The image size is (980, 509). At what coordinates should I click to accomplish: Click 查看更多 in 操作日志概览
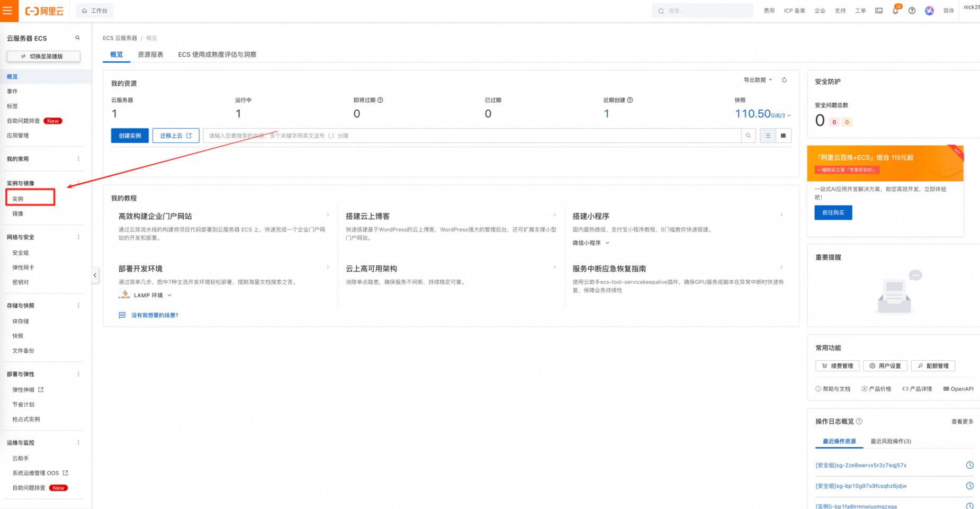[x=962, y=422]
